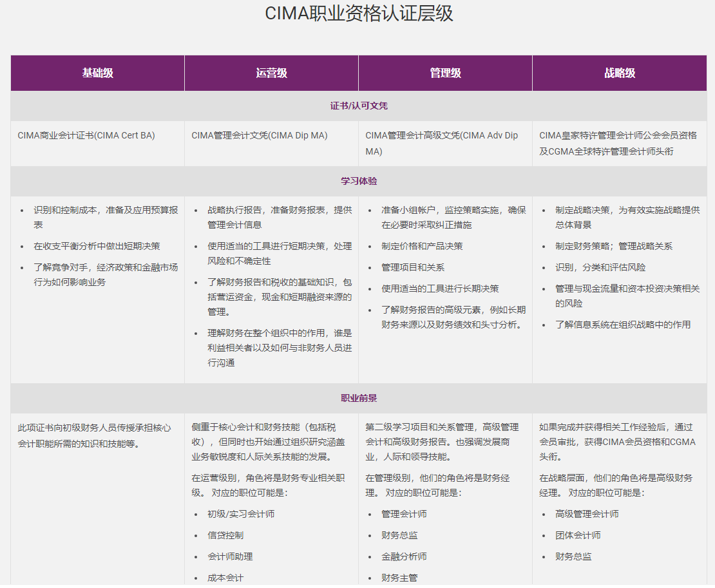Screen dimensions: 715x588
Task: Click the "证书/认可文凭" section row
Action: point(359,106)
